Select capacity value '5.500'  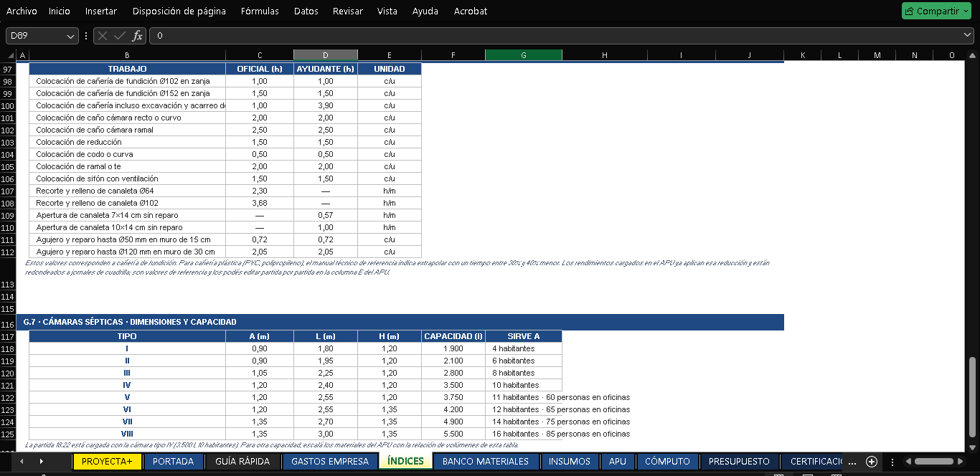pos(453,434)
